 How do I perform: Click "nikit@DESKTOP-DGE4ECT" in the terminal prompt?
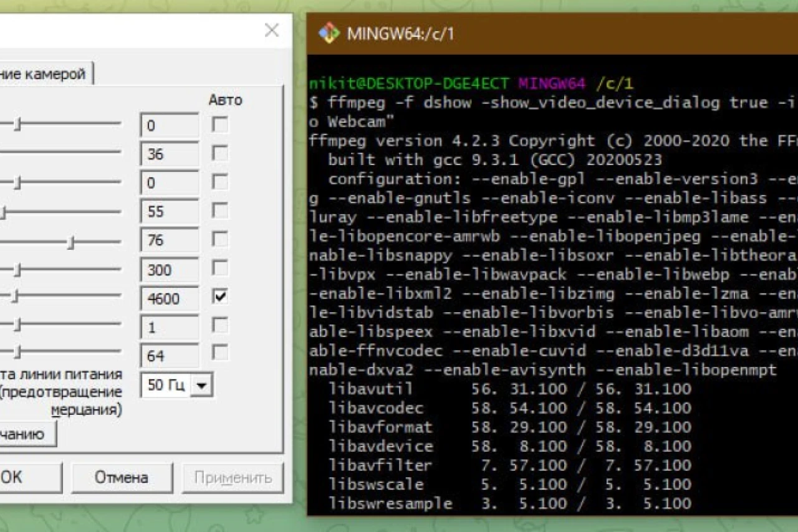tap(410, 83)
